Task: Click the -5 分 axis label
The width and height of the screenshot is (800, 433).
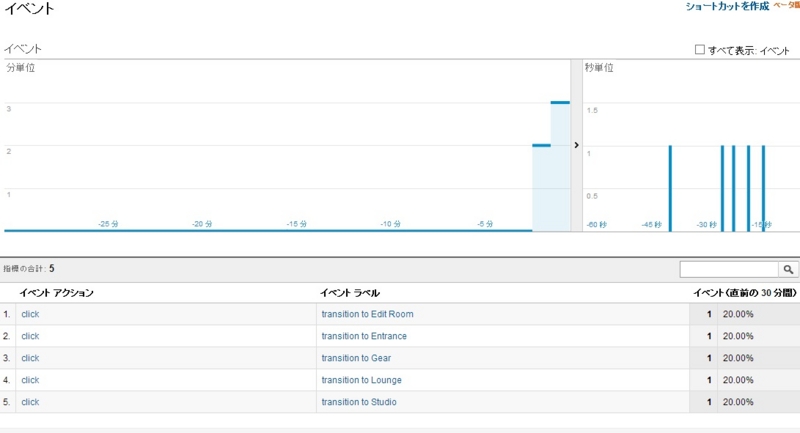Action: (x=485, y=224)
